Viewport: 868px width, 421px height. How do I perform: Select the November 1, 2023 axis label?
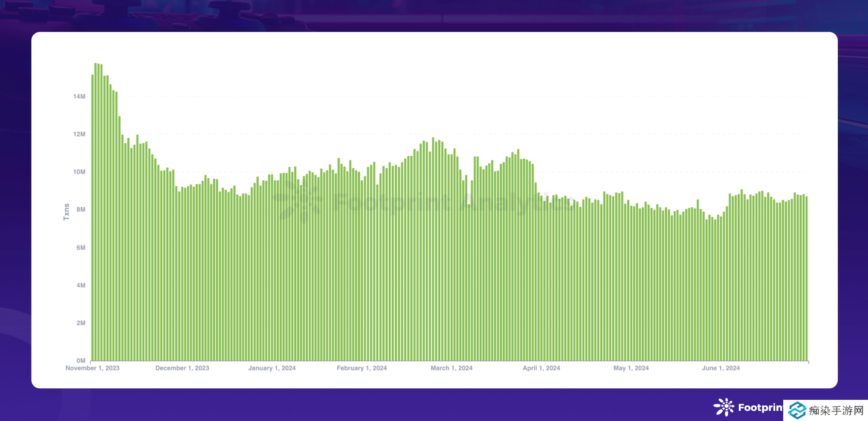pyautogui.click(x=92, y=368)
